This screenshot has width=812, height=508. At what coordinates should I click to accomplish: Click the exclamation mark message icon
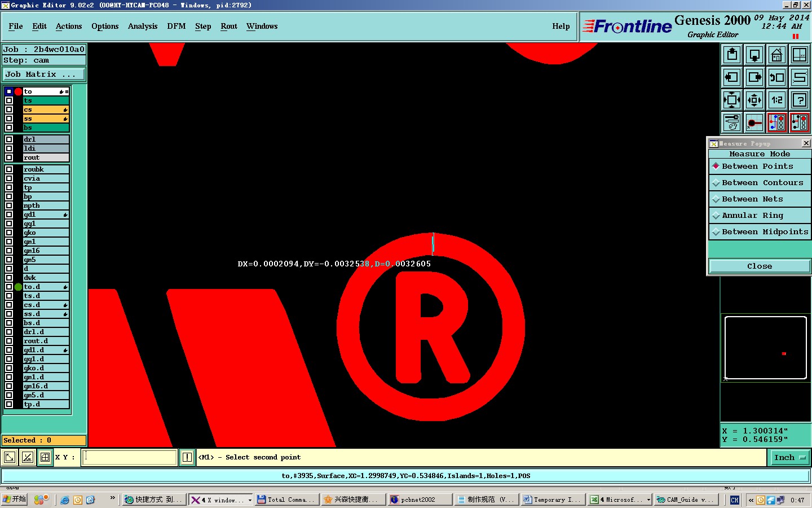point(187,457)
